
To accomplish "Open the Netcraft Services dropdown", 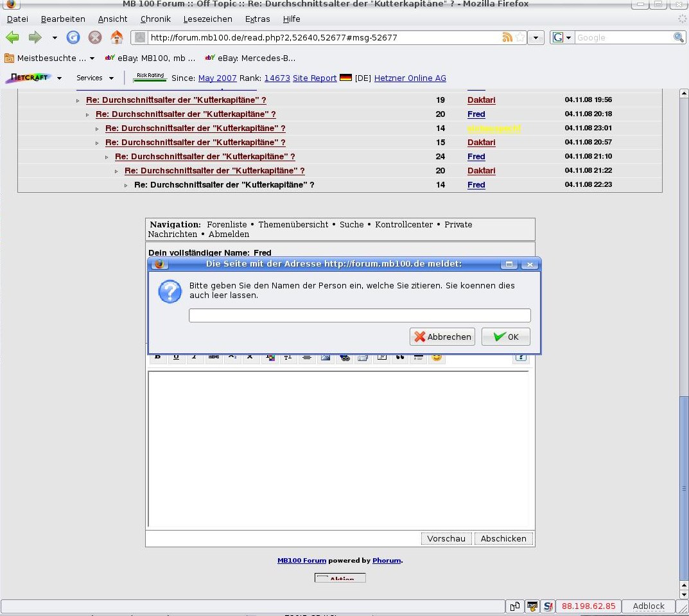I will coord(95,78).
